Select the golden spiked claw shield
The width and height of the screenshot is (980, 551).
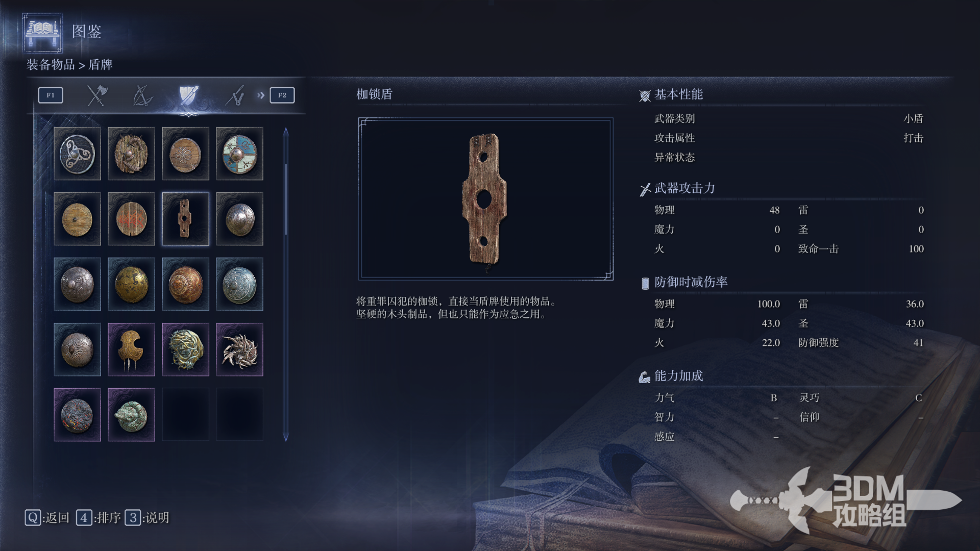(x=131, y=349)
